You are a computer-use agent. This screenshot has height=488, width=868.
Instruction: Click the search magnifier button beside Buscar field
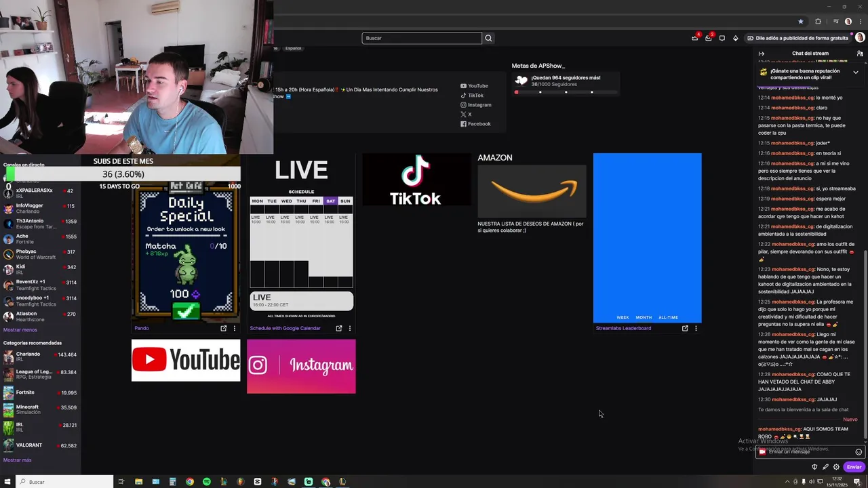[x=488, y=38]
